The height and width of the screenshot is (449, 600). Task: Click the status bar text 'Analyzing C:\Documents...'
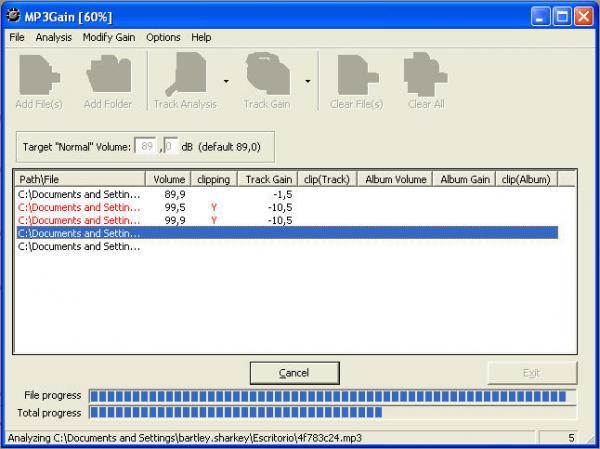(x=184, y=438)
